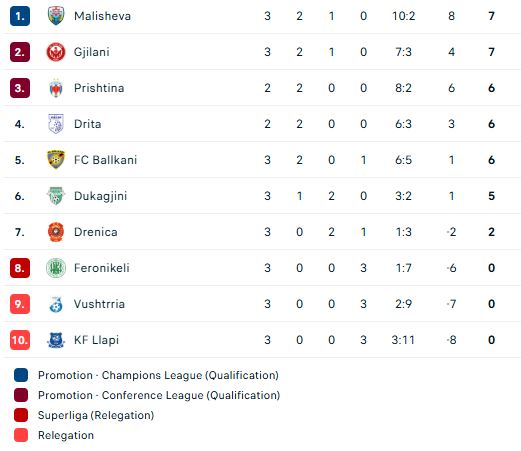Click the Gjilani club crest icon

(x=56, y=52)
